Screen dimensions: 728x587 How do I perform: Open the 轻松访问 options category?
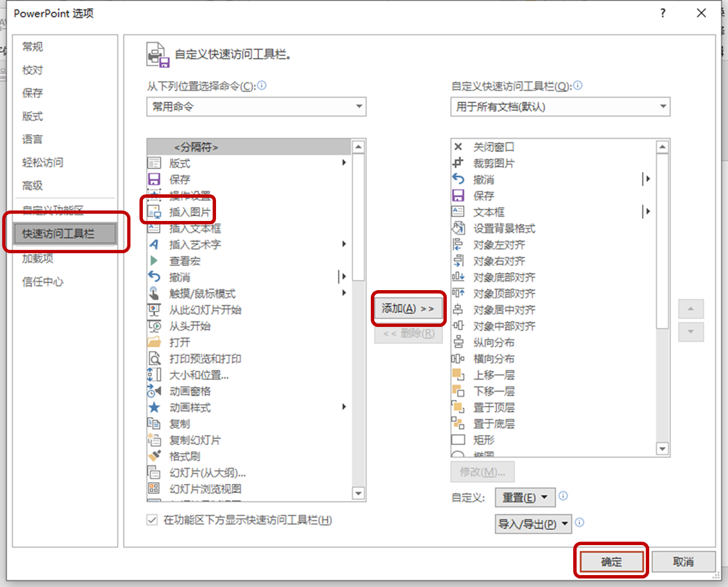click(x=43, y=163)
